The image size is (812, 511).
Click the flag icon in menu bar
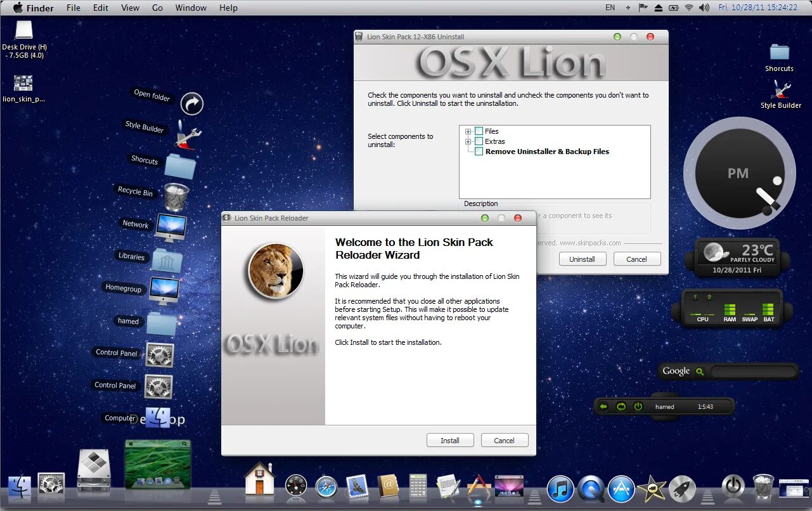point(643,8)
